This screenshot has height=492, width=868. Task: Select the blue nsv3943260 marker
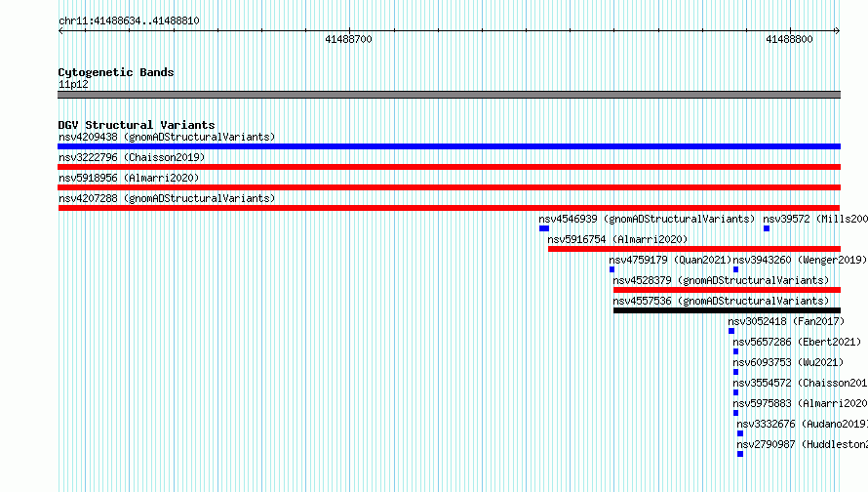[x=735, y=269]
